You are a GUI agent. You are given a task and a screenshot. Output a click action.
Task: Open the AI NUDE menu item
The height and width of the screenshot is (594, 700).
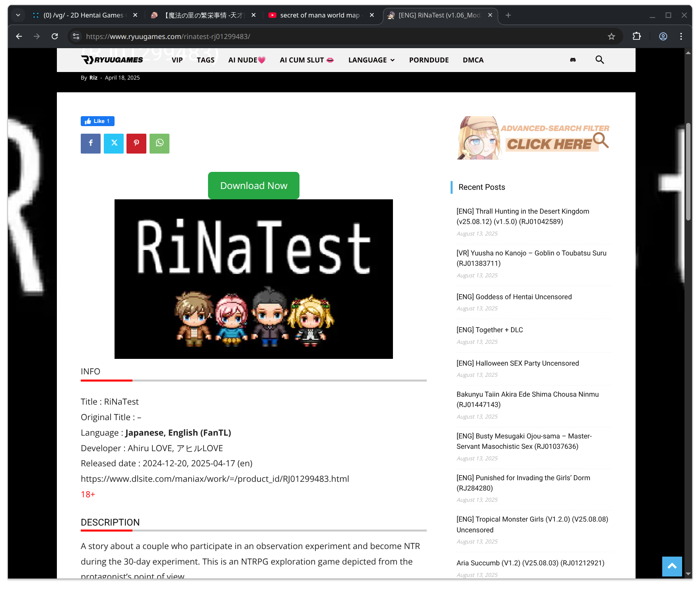[x=247, y=60]
